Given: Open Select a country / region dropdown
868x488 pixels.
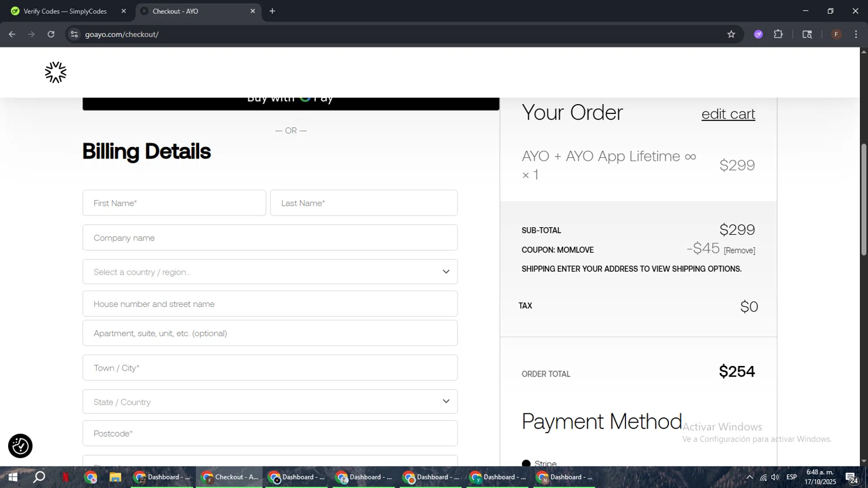Looking at the screenshot, I should (270, 272).
